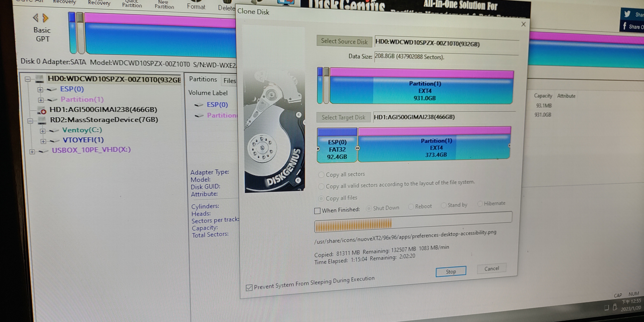Click the NUM status indicator

(634, 294)
